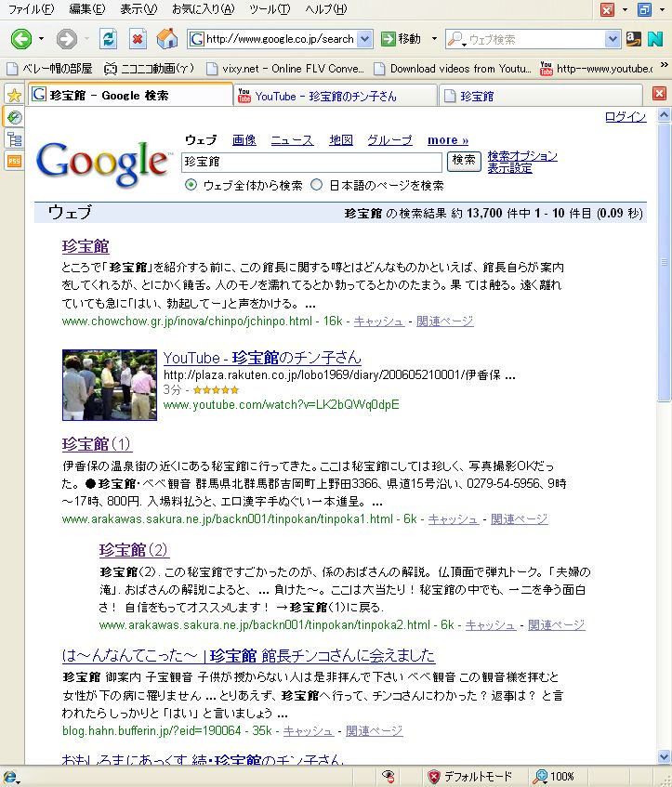Open the グループ link
This screenshot has height=787, width=672.
tap(389, 140)
